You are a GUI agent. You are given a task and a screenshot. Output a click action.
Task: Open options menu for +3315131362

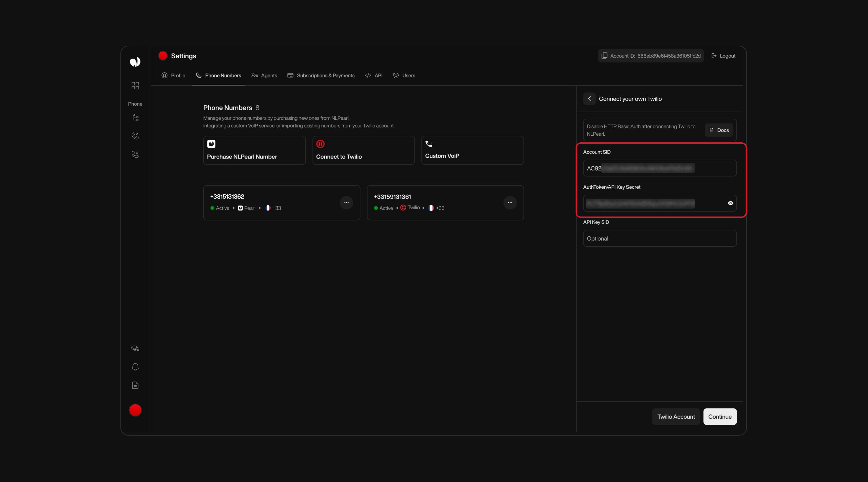(x=346, y=202)
